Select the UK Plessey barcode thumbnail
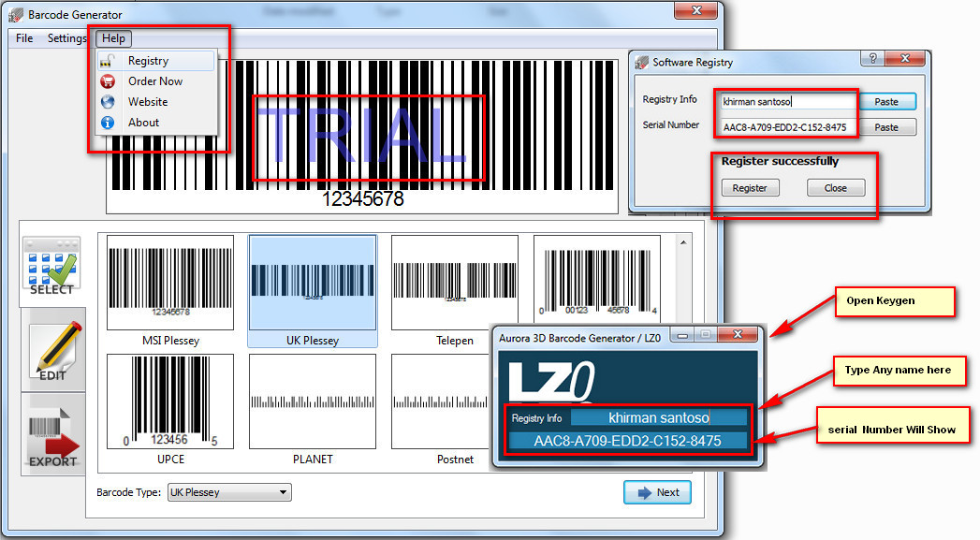 [313, 283]
